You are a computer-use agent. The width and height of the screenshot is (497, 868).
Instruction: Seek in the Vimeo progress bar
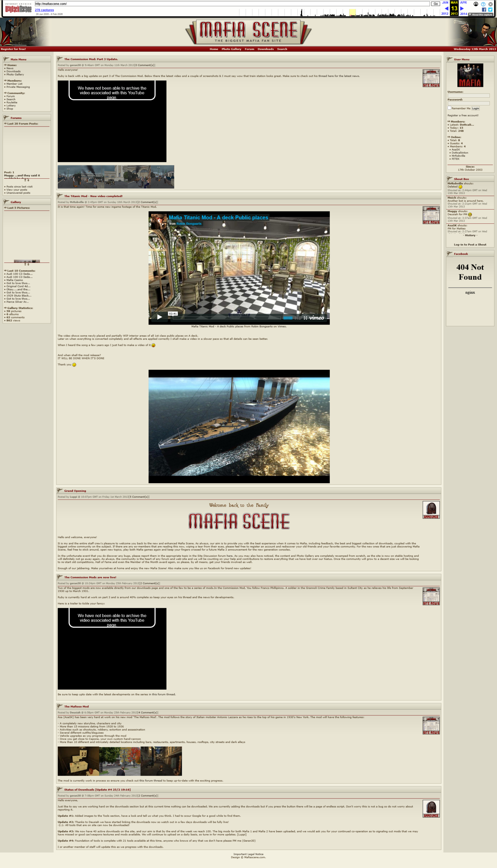point(227,318)
